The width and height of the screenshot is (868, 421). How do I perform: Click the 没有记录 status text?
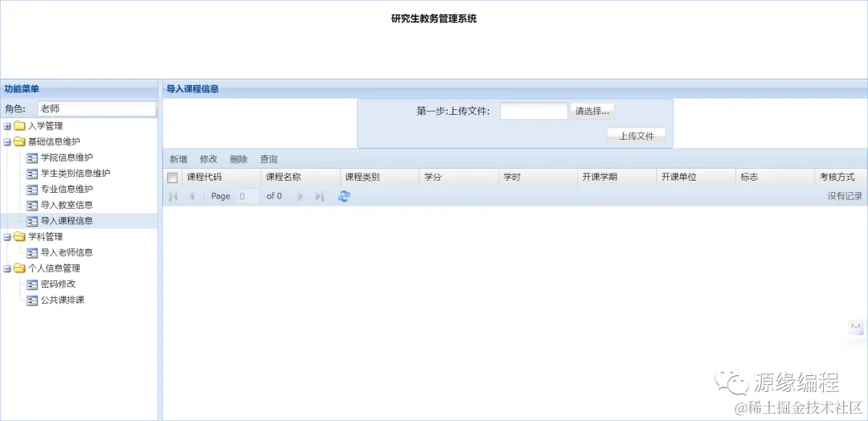pyautogui.click(x=845, y=196)
